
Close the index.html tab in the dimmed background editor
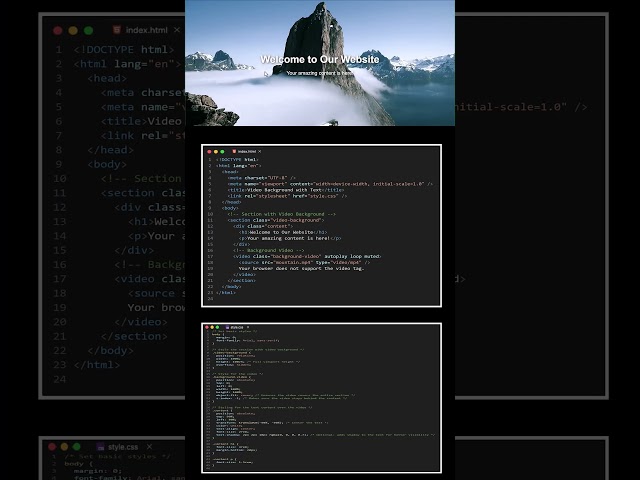point(177,30)
